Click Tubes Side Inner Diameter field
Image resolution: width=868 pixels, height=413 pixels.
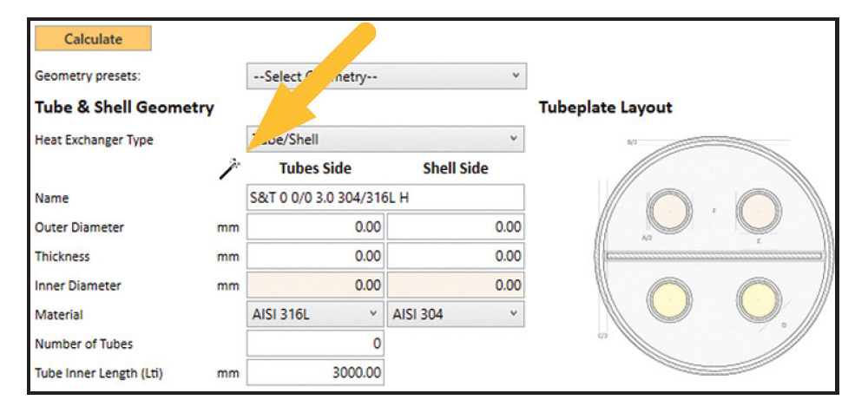[x=315, y=285]
